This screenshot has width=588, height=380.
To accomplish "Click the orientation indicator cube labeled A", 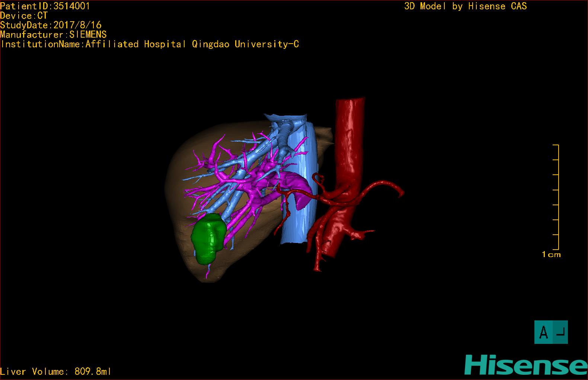I will click(551, 332).
